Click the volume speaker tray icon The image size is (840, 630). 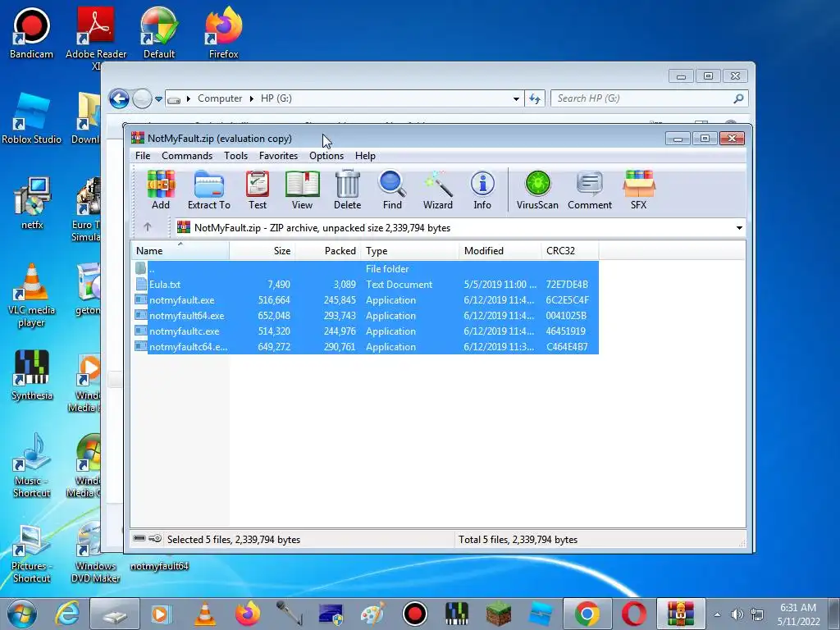(x=737, y=614)
